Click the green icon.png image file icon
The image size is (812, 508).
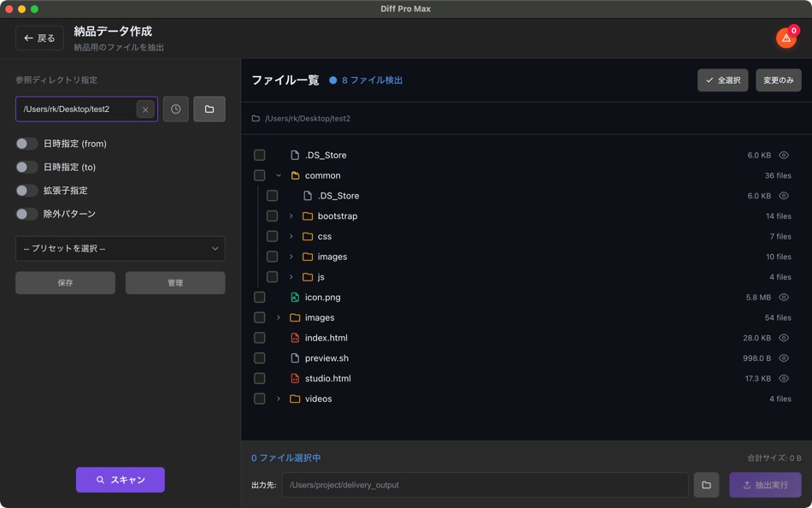coord(294,297)
